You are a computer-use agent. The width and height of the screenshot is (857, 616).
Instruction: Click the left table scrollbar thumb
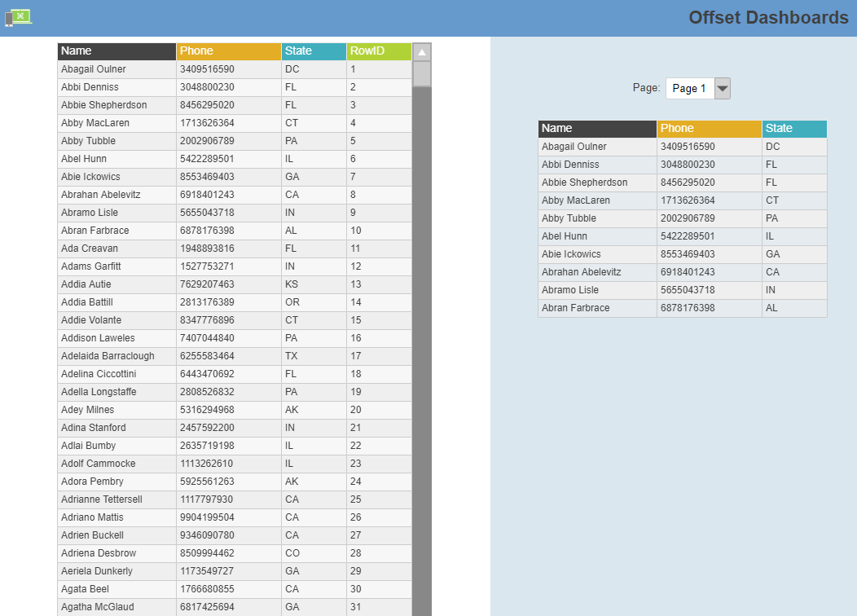tap(422, 74)
